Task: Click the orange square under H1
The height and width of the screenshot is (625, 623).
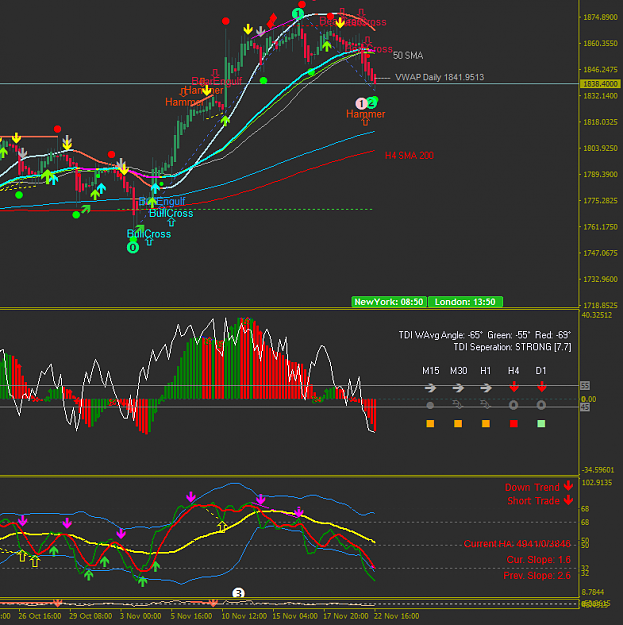Action: [485, 424]
